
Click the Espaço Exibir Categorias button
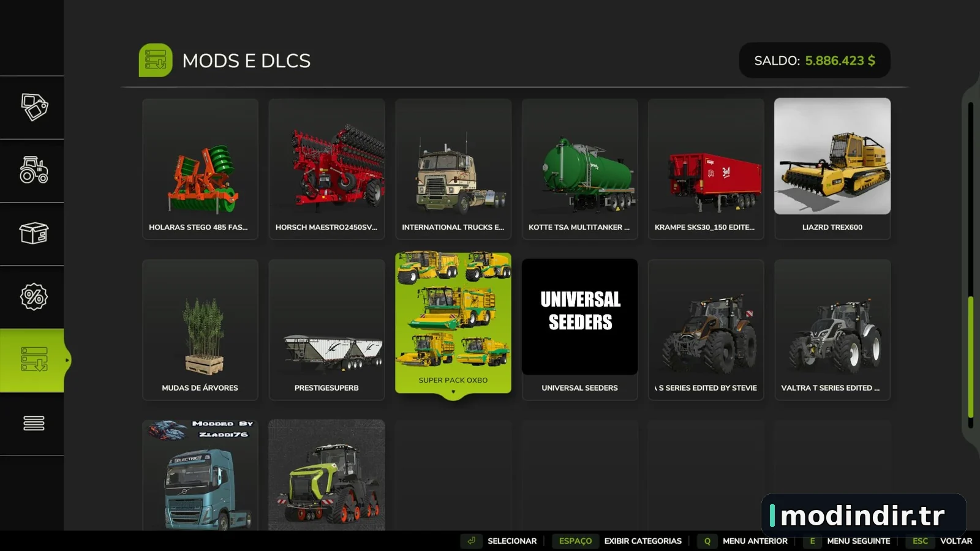click(x=617, y=541)
